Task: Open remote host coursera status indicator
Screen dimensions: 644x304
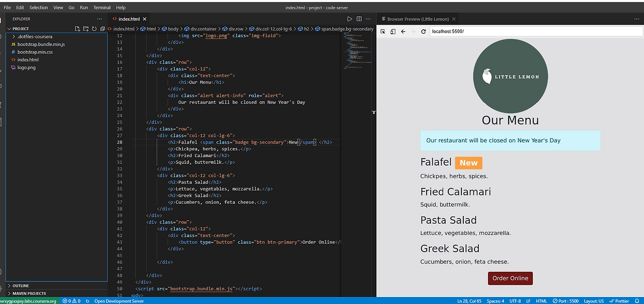Action: click(x=29, y=301)
